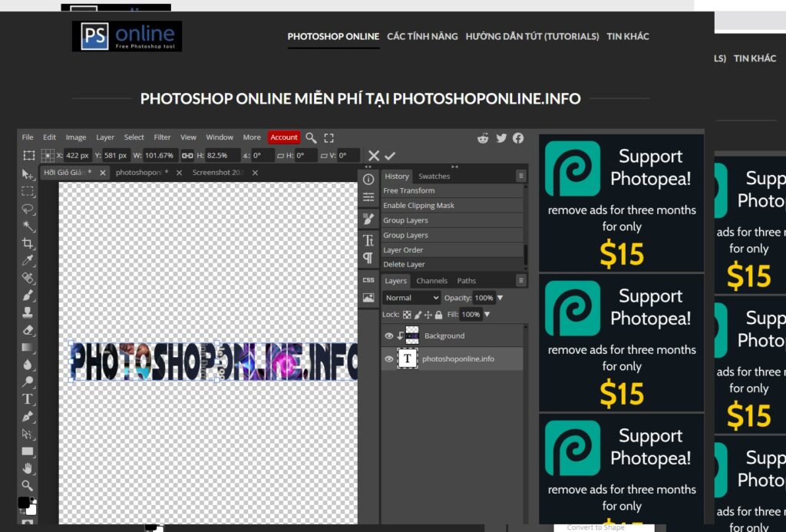The image size is (786, 532).
Task: Switch to the Channels tab
Action: click(431, 281)
